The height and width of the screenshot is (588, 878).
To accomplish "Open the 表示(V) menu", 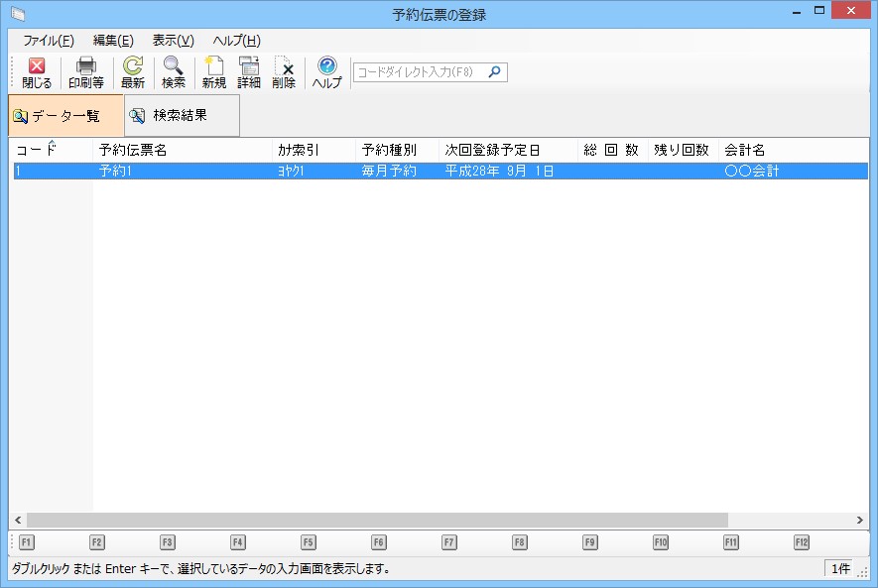I will (x=173, y=41).
